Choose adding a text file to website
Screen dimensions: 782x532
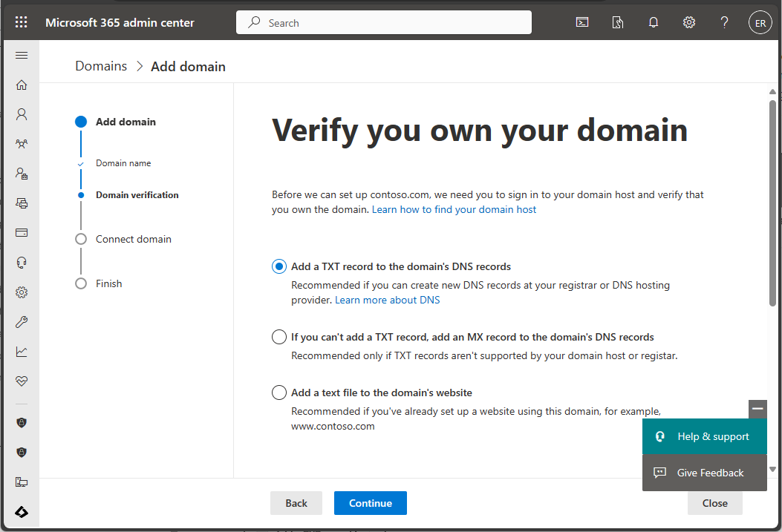(278, 393)
